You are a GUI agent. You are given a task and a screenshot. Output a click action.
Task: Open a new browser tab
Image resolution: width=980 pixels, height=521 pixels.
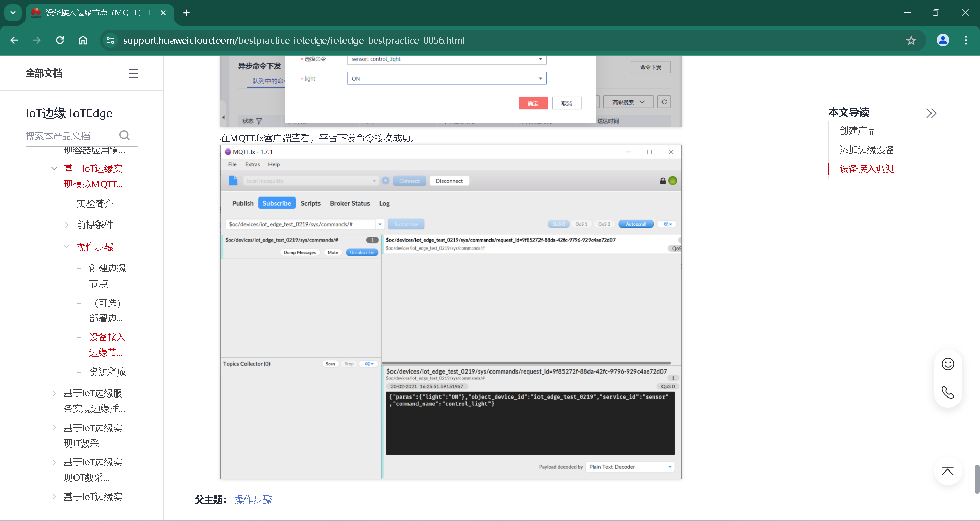point(187,13)
